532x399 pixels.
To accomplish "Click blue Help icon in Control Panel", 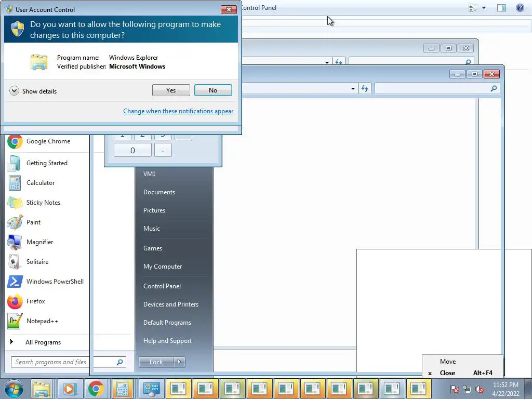I will tap(520, 8).
